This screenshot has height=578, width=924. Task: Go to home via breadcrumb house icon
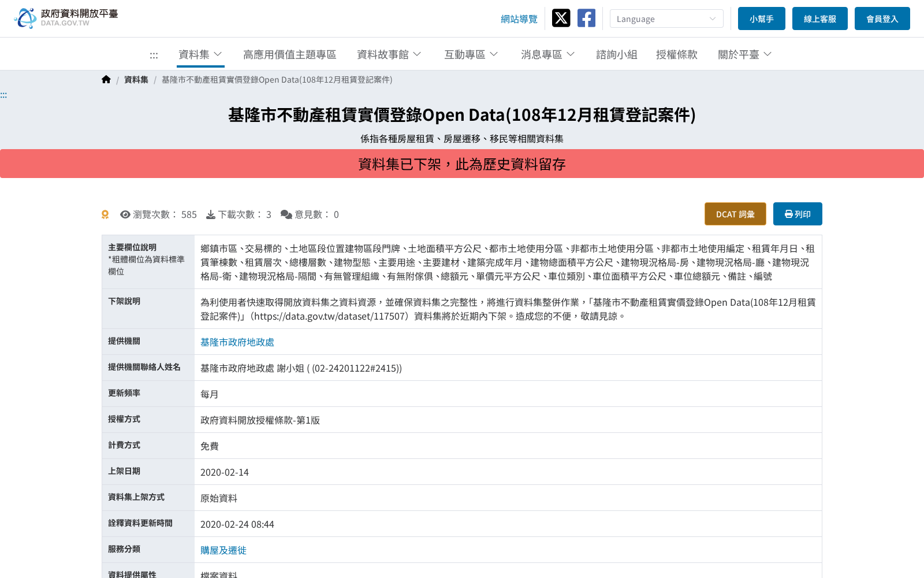coord(106,80)
